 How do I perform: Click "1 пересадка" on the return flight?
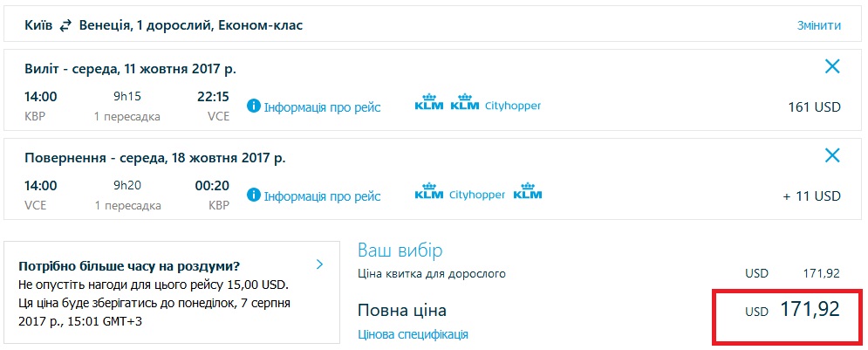coord(128,205)
